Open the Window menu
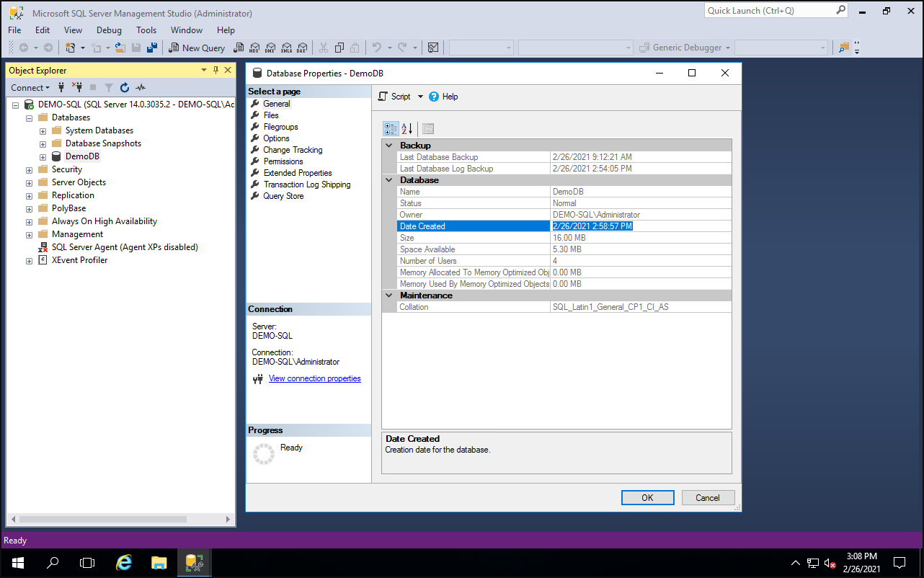Viewport: 924px width, 578px height. coord(187,30)
